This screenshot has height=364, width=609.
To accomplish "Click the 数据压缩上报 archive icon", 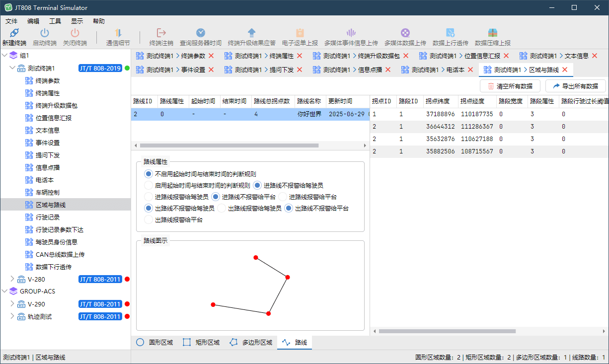I will [492, 33].
